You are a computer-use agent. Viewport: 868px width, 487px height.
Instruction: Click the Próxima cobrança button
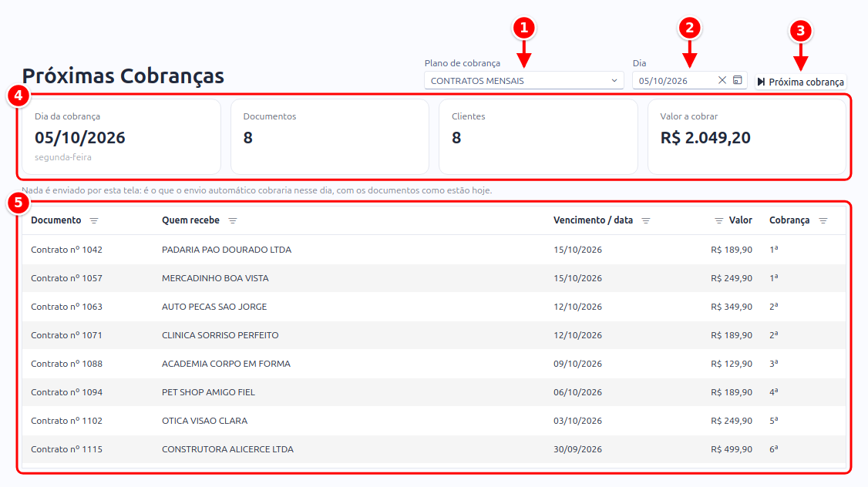tap(800, 82)
